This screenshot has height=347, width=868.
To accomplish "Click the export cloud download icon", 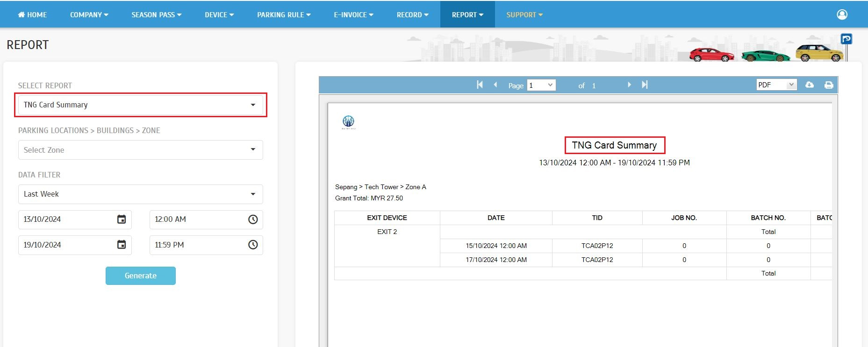I will (810, 85).
